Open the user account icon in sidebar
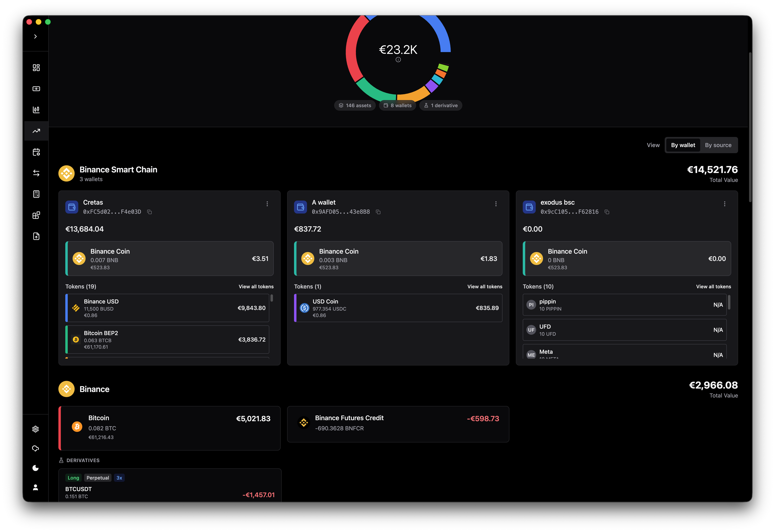Viewport: 775px width, 532px height. [35, 488]
